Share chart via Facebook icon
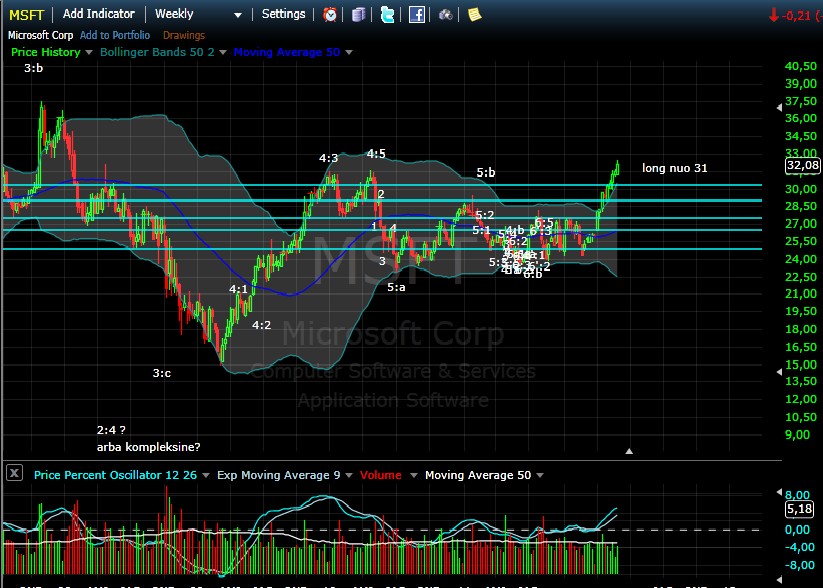823x588 pixels. click(417, 15)
